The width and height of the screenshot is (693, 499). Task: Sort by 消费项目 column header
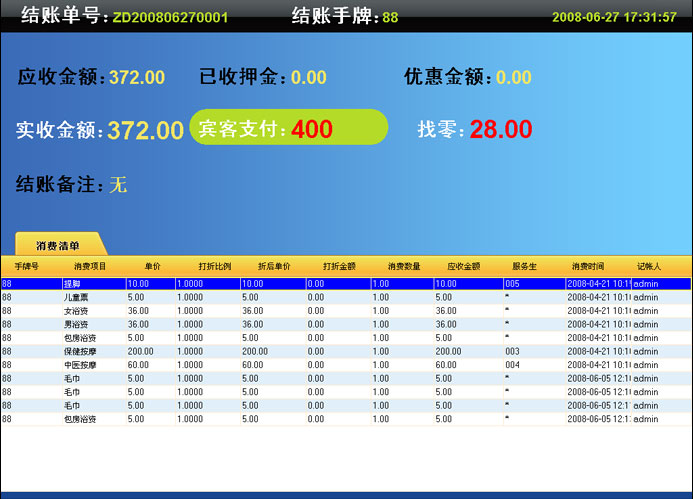[90, 267]
